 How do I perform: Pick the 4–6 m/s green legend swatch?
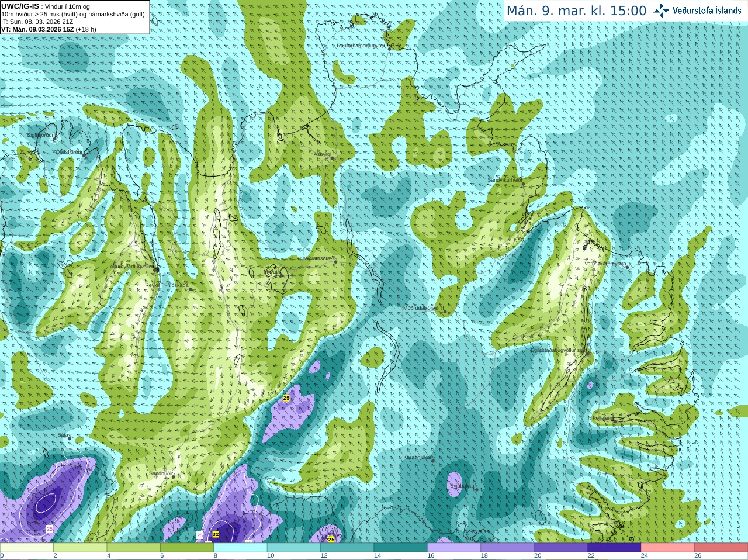pyautogui.click(x=134, y=548)
